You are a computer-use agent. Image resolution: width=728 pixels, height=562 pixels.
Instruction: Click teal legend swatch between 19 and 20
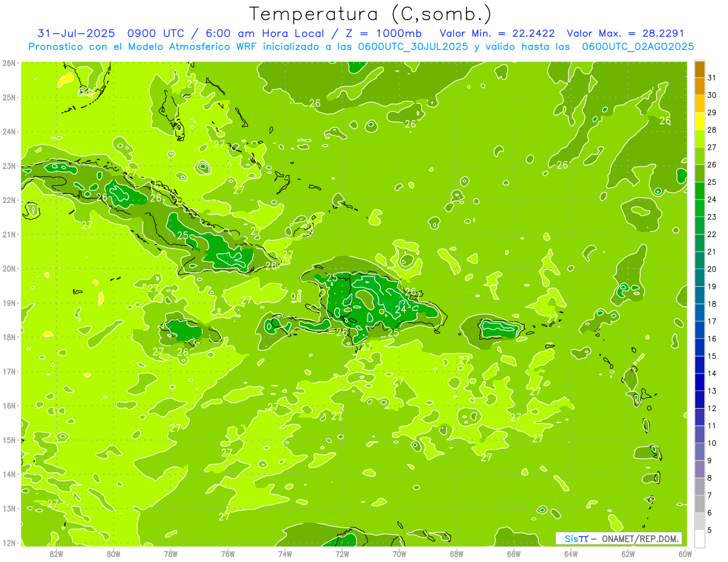pos(699,278)
